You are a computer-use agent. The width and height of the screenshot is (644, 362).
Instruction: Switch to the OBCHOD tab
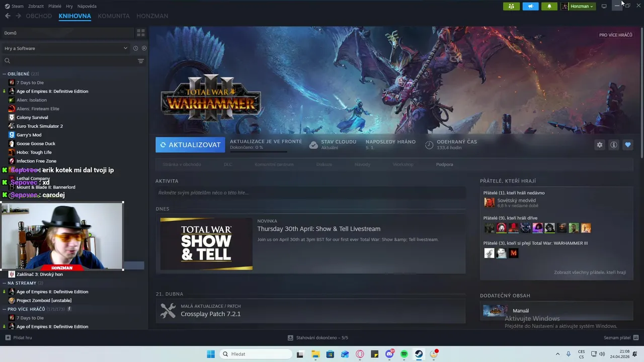[x=39, y=16]
